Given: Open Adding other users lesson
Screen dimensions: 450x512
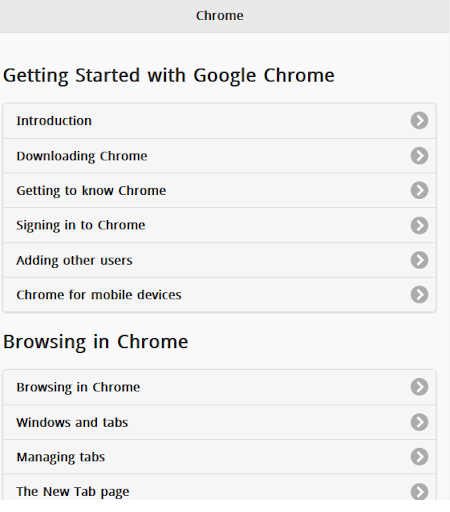Looking at the screenshot, I should click(219, 260).
